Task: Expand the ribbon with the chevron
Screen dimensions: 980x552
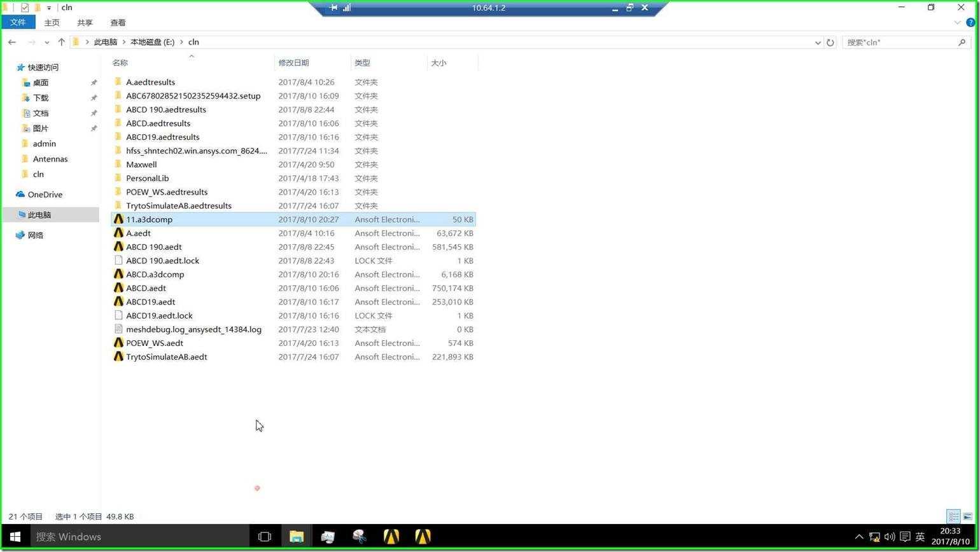Action: pyautogui.click(x=957, y=22)
